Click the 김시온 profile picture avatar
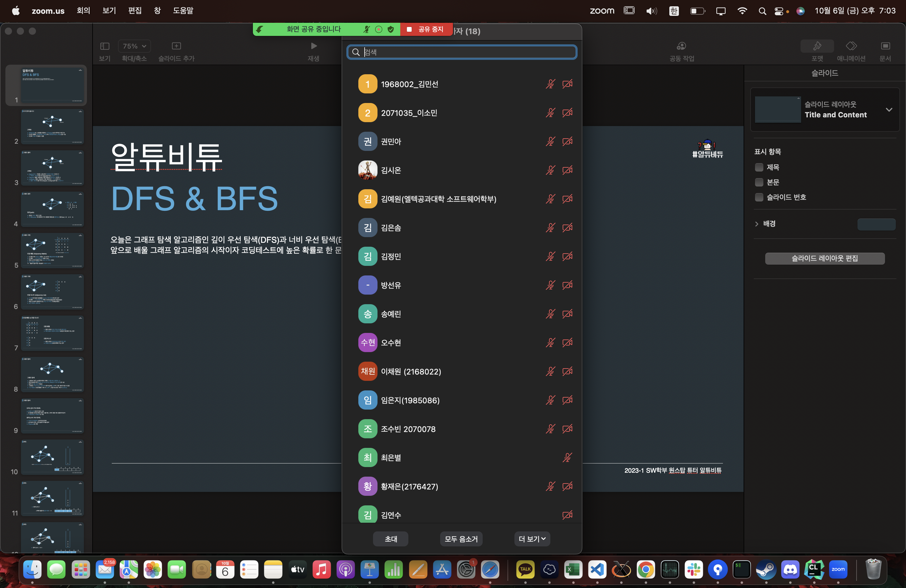 coord(368,170)
